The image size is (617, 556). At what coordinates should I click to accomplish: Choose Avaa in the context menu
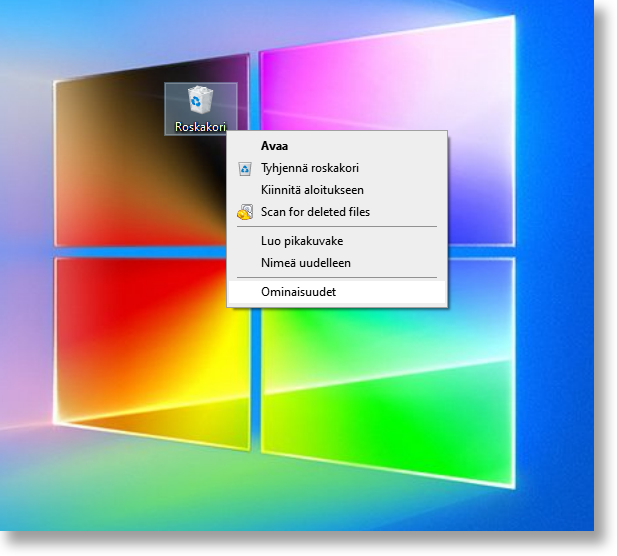click(x=337, y=146)
